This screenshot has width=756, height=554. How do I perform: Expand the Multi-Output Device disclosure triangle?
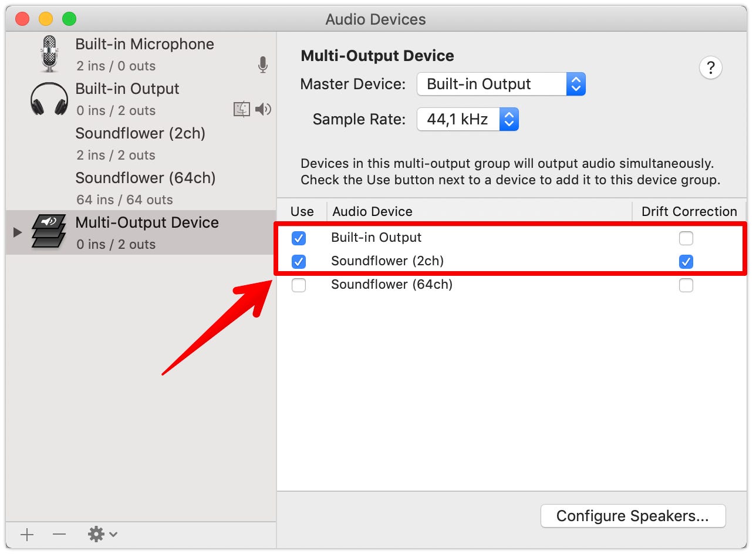17,232
